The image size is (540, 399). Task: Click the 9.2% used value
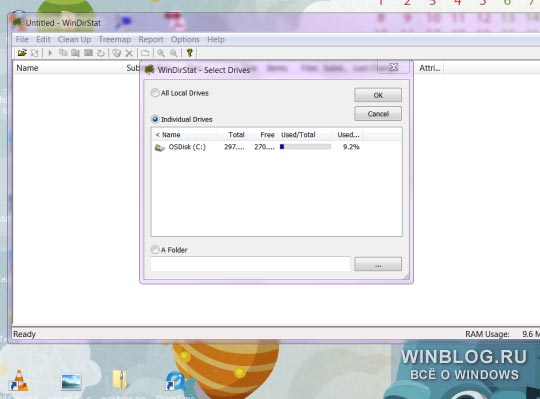pos(351,147)
